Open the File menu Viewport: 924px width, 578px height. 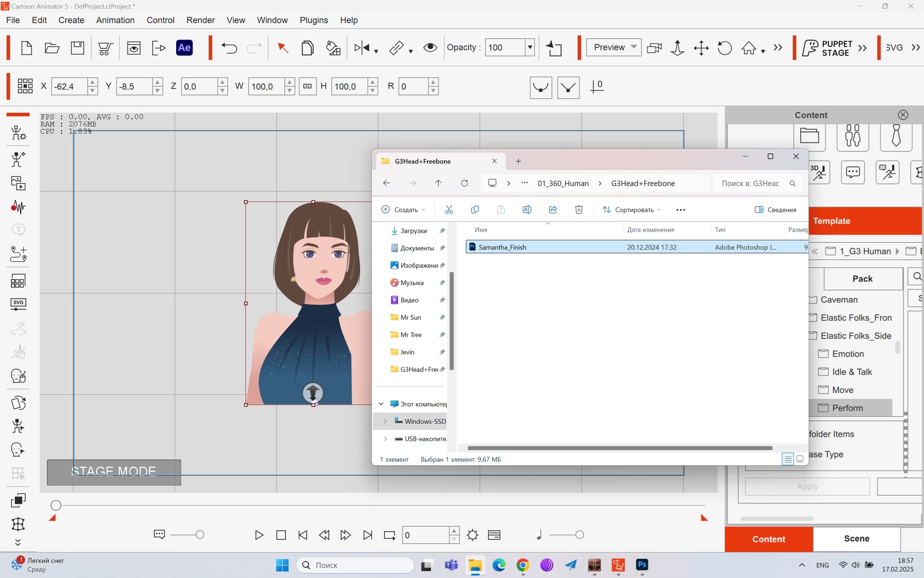(13, 20)
